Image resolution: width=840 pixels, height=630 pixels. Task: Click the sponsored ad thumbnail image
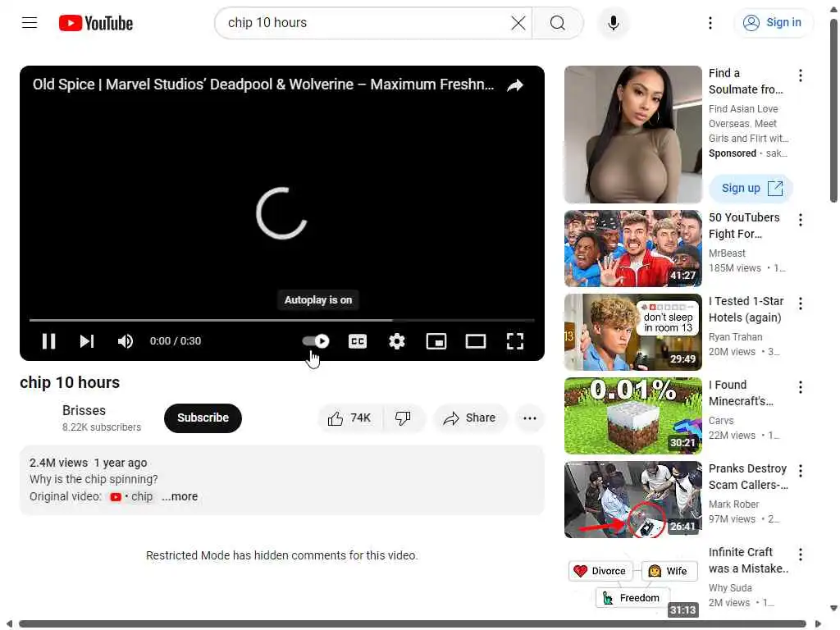[632, 135]
